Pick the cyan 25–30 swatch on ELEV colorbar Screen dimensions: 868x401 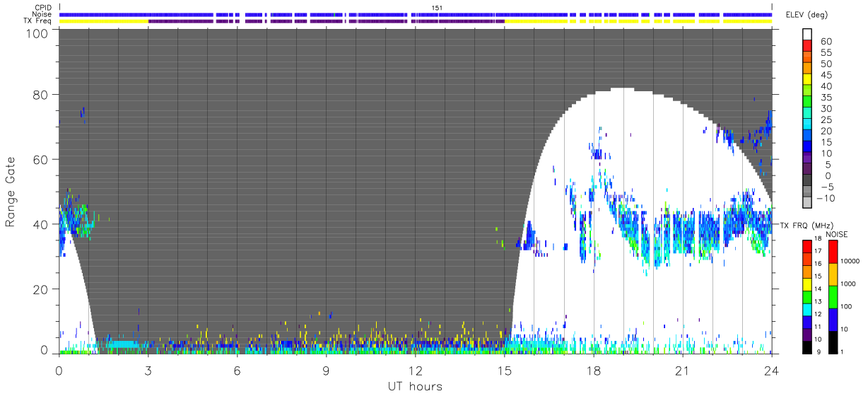click(807, 114)
